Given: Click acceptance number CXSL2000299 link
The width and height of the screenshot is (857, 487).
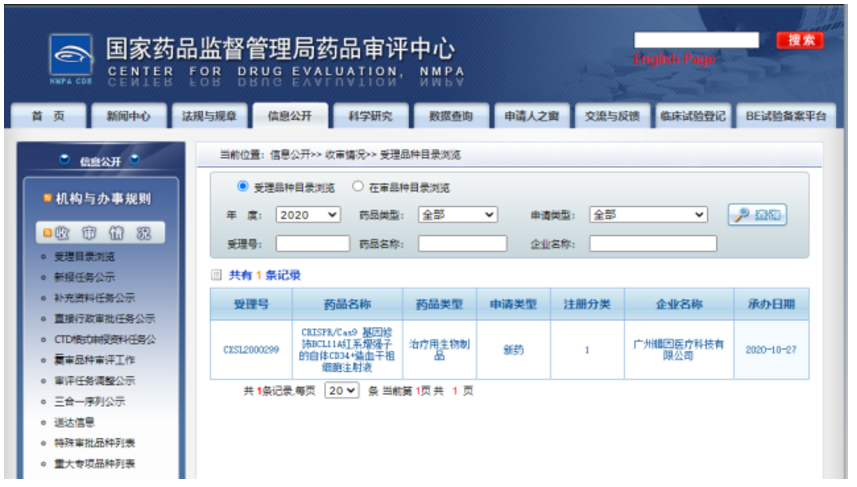Looking at the screenshot, I should (250, 350).
